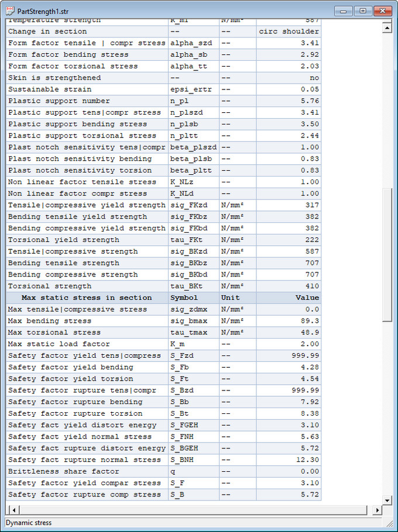Viewport: 398px width, 532px height.
Task: Click the 'sig_bmax' symbol cell
Action: tap(188, 321)
